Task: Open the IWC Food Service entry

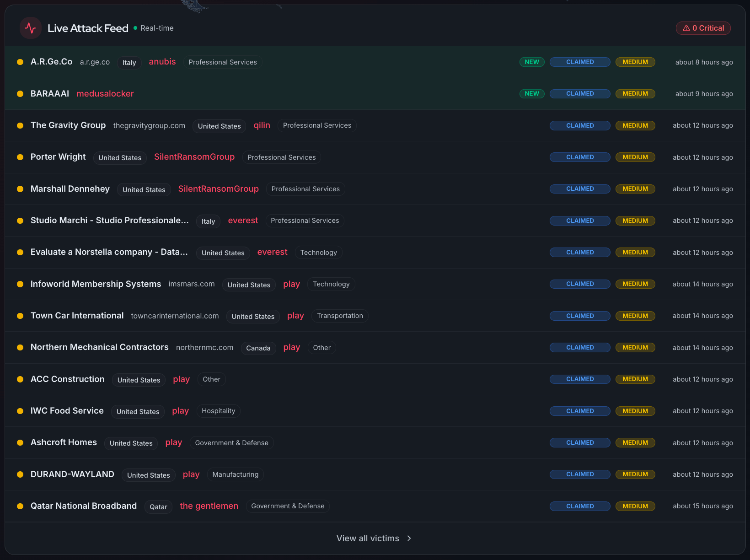Action: pos(67,411)
